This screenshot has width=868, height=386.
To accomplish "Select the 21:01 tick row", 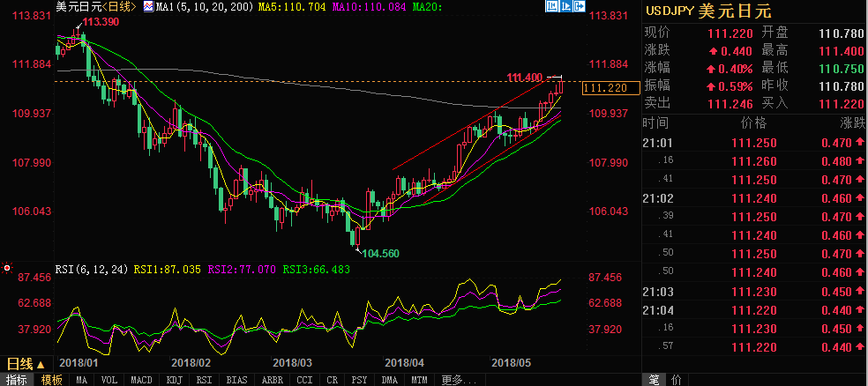I will pos(755,143).
